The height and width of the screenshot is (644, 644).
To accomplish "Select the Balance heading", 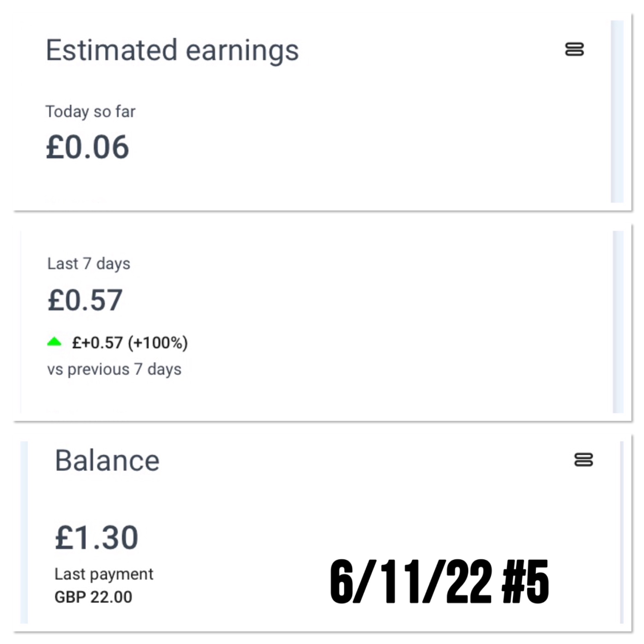I will 107,461.
